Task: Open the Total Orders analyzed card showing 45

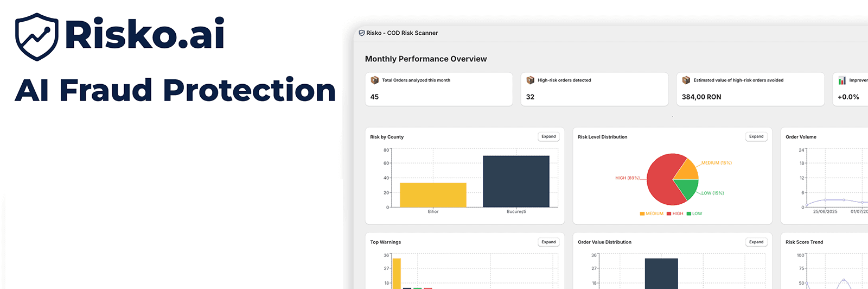Action: click(x=438, y=90)
